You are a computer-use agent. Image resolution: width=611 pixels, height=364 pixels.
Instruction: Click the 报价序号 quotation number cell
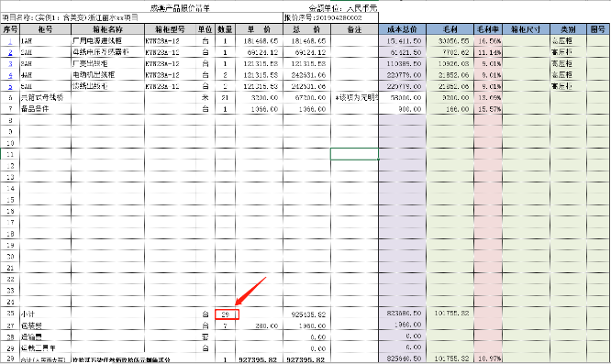click(330, 17)
